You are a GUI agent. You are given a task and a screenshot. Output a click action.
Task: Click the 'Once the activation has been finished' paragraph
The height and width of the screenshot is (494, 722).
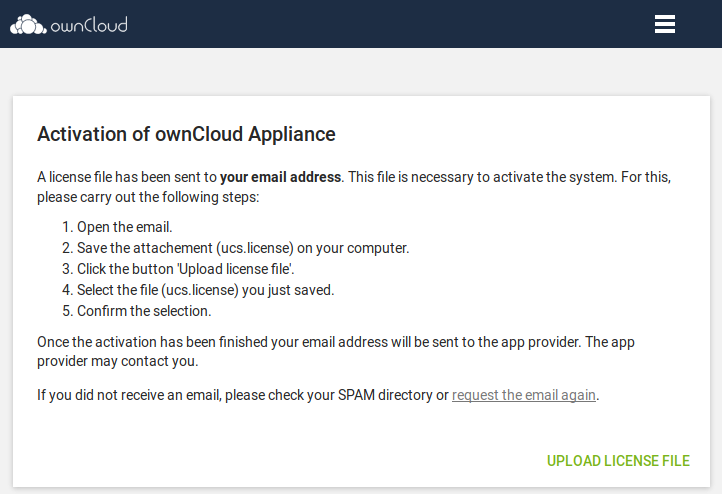[336, 351]
